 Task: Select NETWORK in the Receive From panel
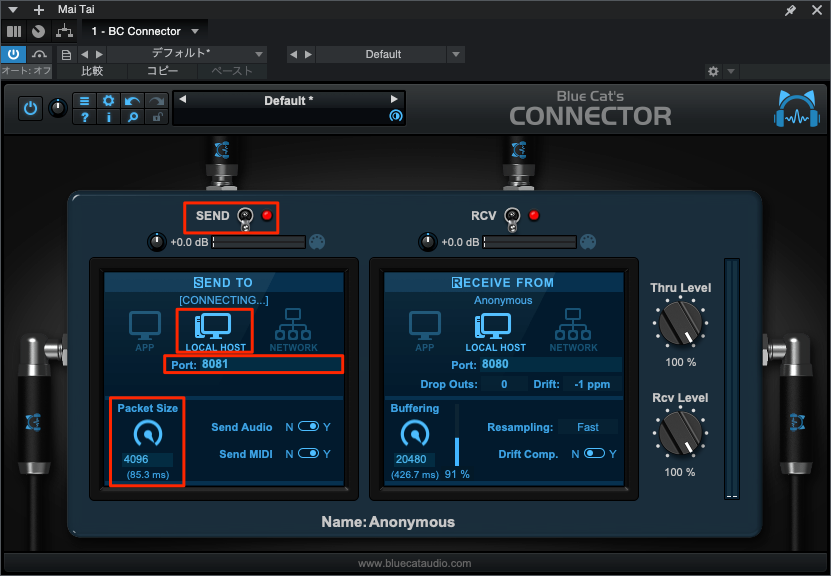point(573,331)
